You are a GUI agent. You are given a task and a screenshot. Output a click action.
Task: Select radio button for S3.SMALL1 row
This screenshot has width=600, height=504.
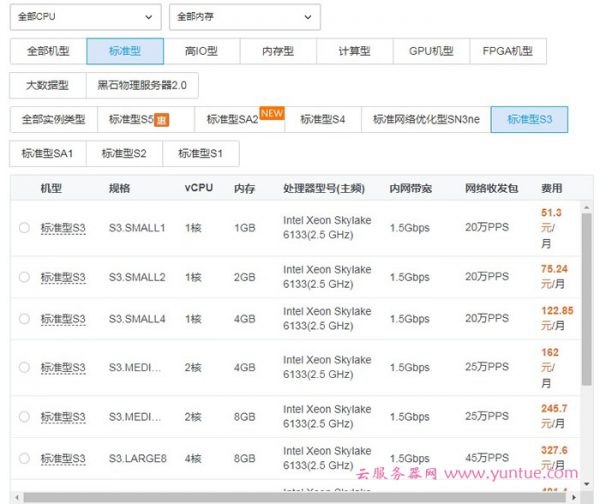click(x=24, y=228)
